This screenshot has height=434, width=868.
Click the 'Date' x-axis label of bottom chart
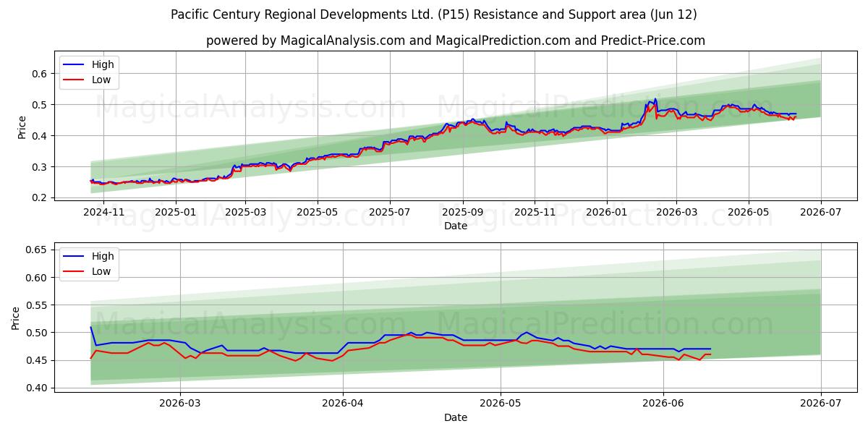(456, 417)
